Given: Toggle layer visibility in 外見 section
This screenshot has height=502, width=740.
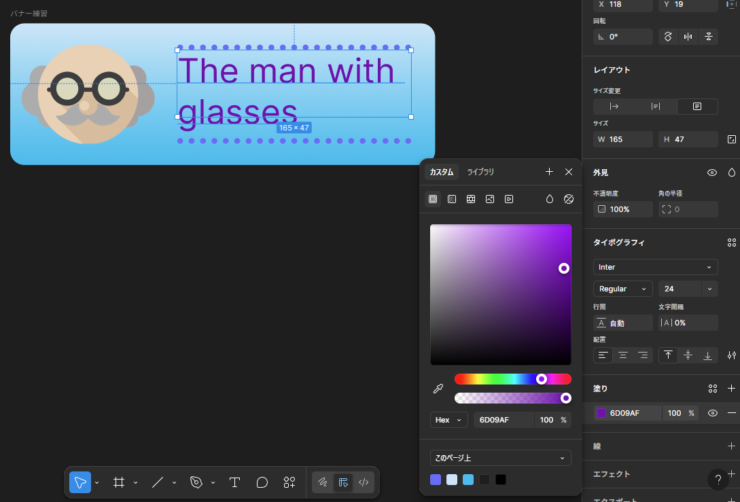Looking at the screenshot, I should pos(712,172).
